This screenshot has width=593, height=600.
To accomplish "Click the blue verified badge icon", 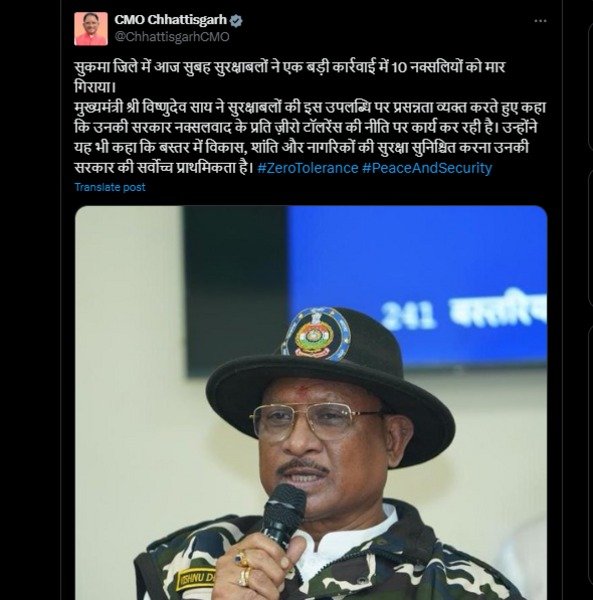I will click(236, 20).
